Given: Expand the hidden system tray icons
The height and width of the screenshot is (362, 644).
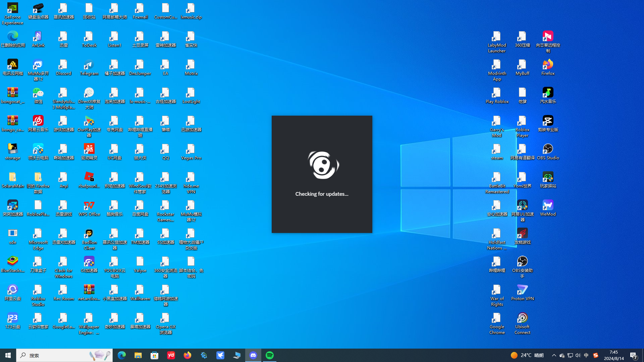Looking at the screenshot, I should click(x=554, y=355).
